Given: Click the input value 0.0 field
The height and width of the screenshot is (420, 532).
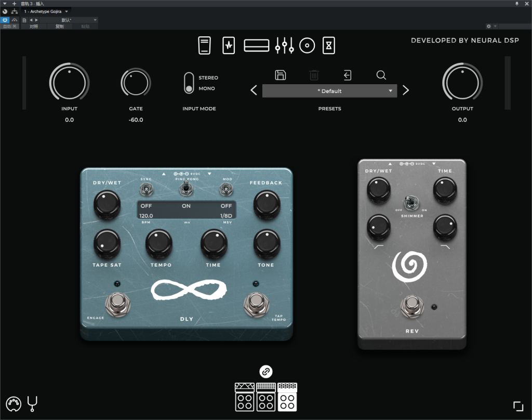Looking at the screenshot, I should pos(69,120).
